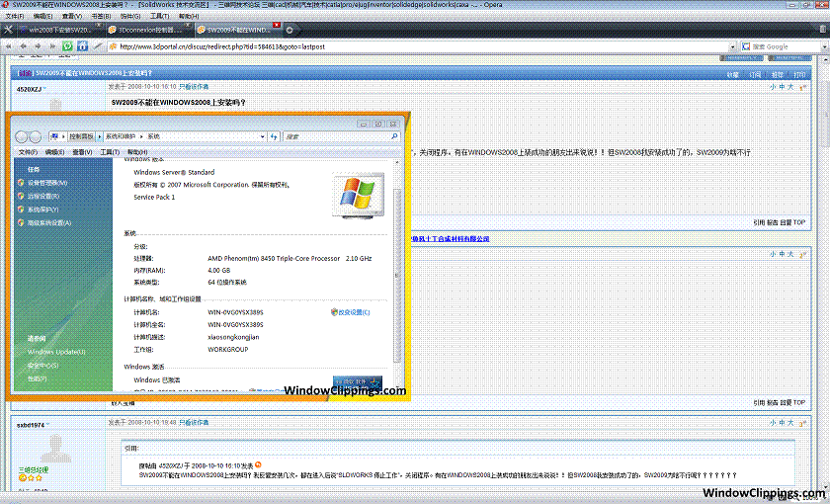Close the active 'SW2009不能在WIND...' tab

pos(277,26)
